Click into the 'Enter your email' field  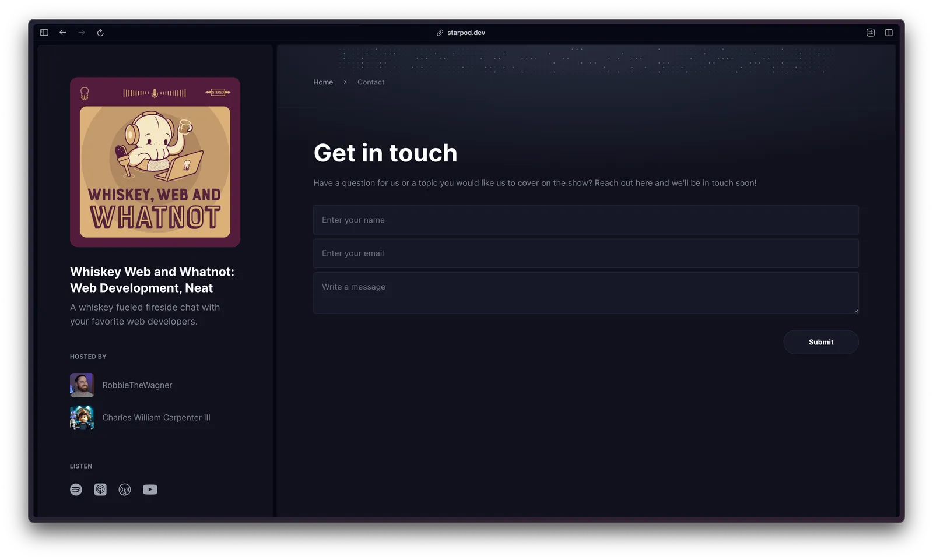tap(585, 253)
